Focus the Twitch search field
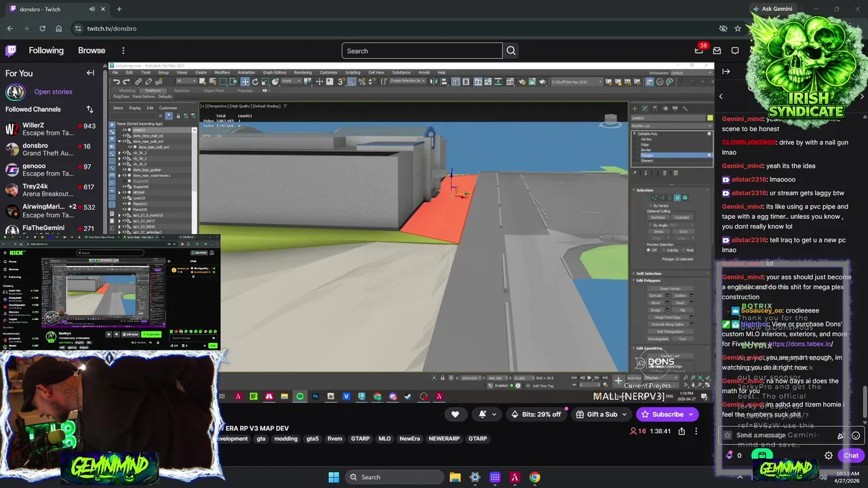This screenshot has width=868, height=488. point(422,51)
